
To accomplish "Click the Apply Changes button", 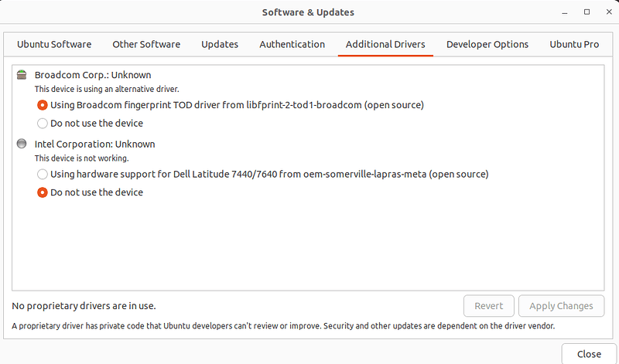I will tap(561, 306).
